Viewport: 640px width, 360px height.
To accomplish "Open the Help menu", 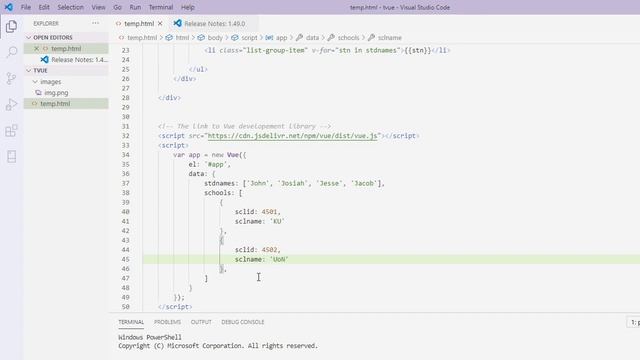I will click(188, 7).
